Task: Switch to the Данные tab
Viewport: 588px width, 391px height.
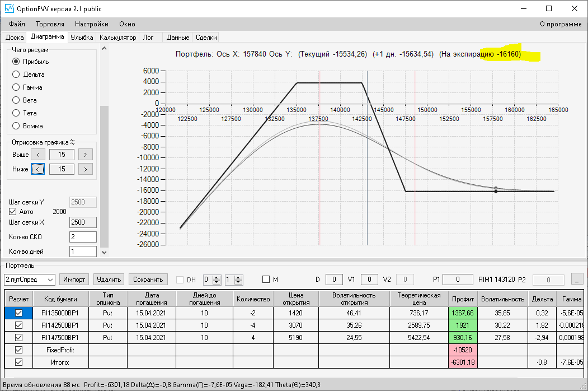Action: [178, 37]
